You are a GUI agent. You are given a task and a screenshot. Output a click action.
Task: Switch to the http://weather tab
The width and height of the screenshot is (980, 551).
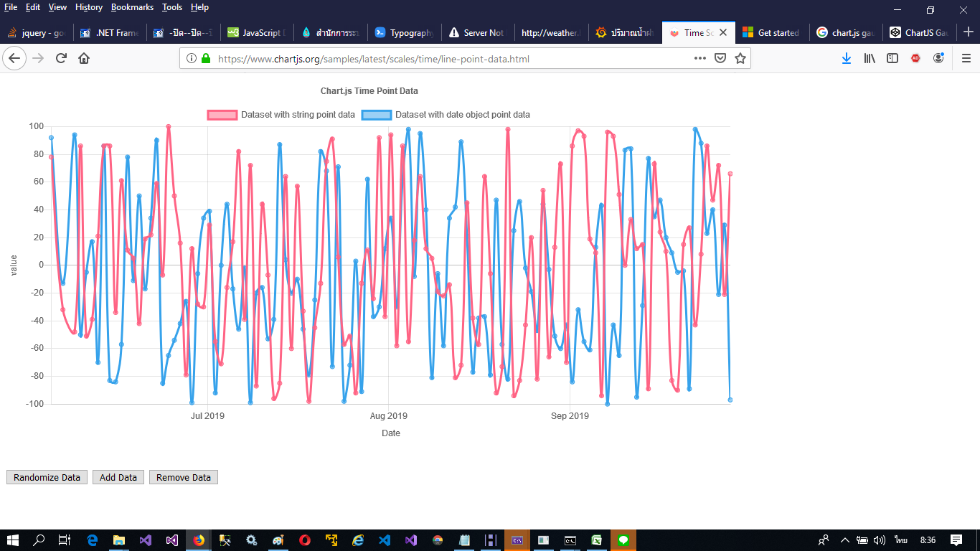[x=551, y=32]
